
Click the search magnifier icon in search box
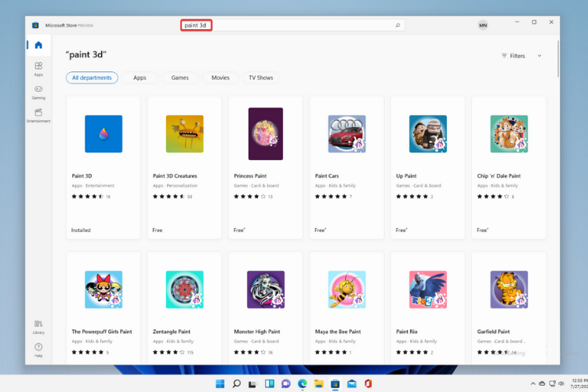click(397, 25)
